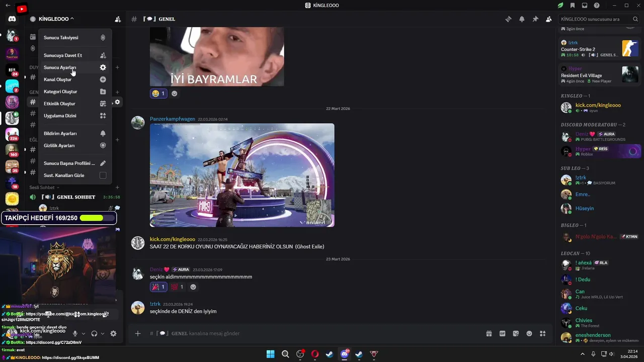Add reaction to Deniz's seçkin message
Viewport: 644px width, 362px height.
pyautogui.click(x=193, y=287)
